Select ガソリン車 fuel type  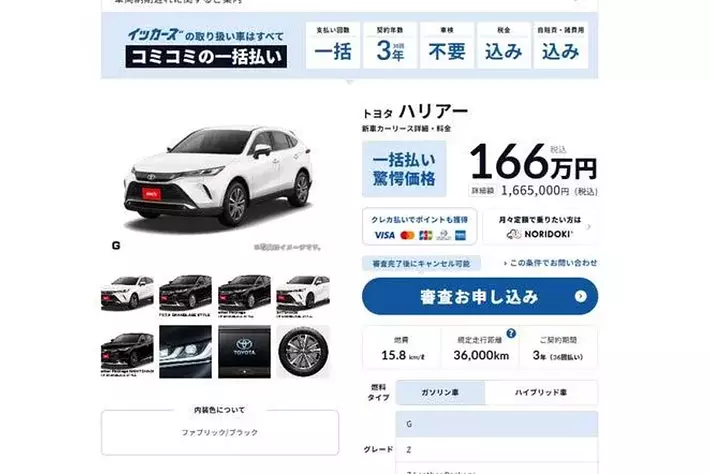(x=441, y=393)
